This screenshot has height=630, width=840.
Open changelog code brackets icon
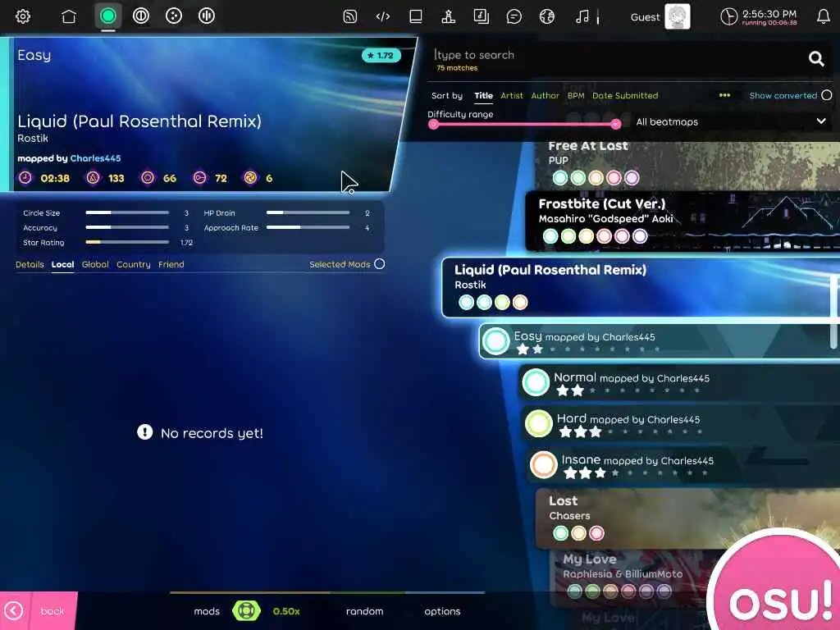(382, 16)
